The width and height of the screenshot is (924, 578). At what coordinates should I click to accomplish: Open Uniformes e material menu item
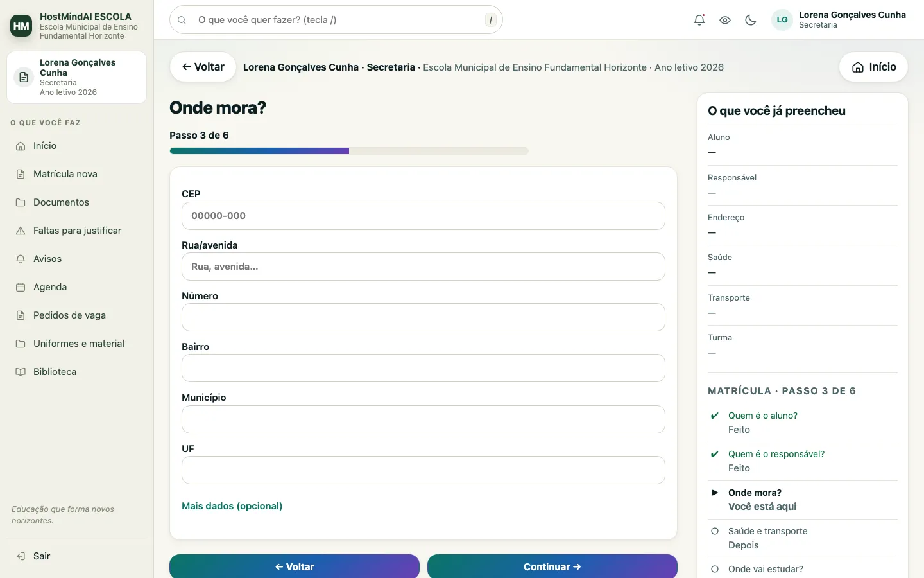(77, 344)
